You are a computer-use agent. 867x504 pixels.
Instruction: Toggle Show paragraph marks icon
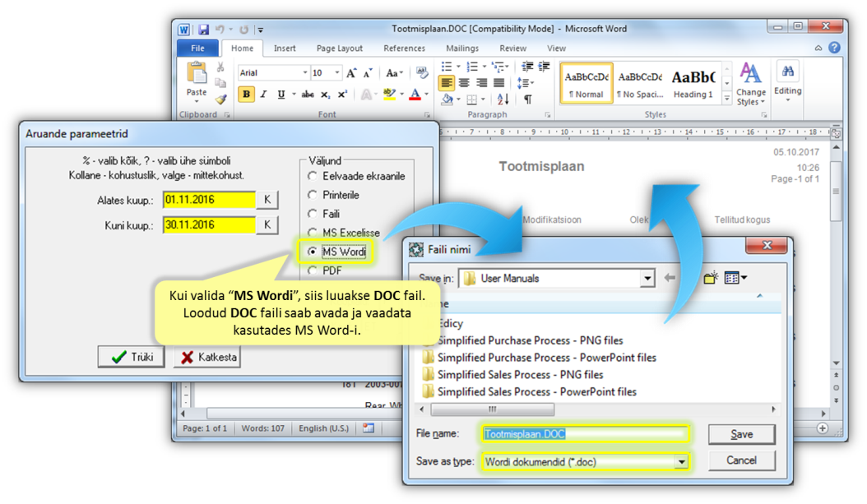coord(528,99)
